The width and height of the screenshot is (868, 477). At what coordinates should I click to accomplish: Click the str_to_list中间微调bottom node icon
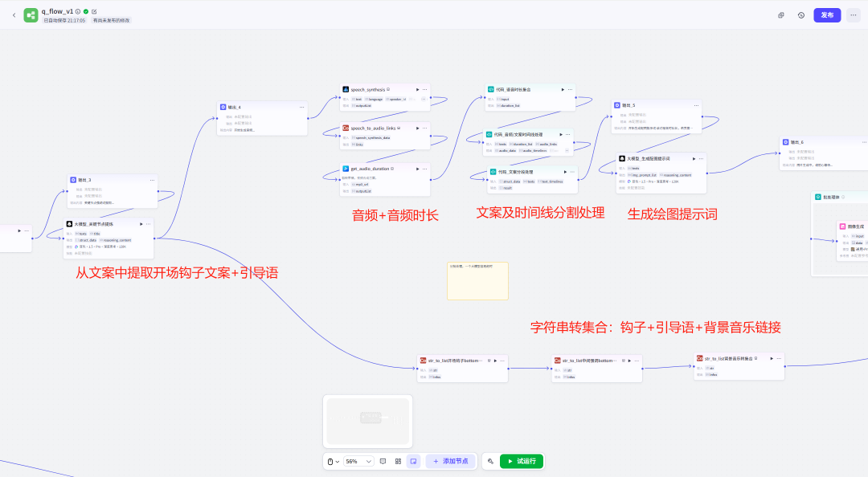point(558,361)
